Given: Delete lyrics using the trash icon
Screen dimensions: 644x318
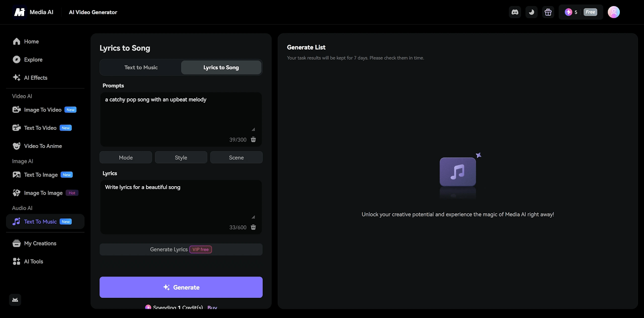Looking at the screenshot, I should (253, 227).
